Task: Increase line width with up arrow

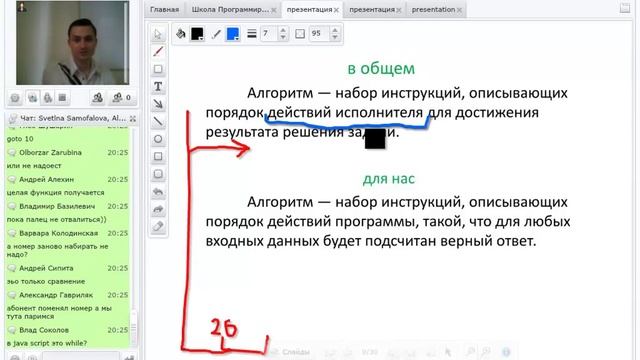Action: coord(283,30)
